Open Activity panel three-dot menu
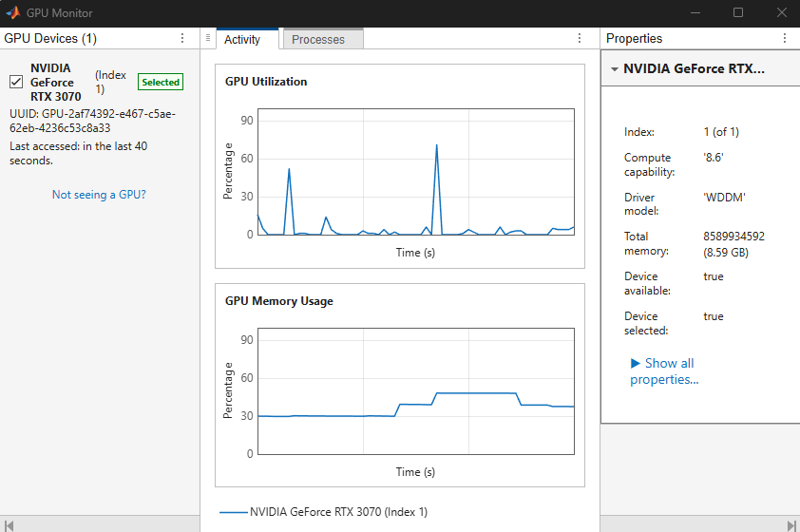Image resolution: width=800 pixels, height=532 pixels. tap(579, 38)
